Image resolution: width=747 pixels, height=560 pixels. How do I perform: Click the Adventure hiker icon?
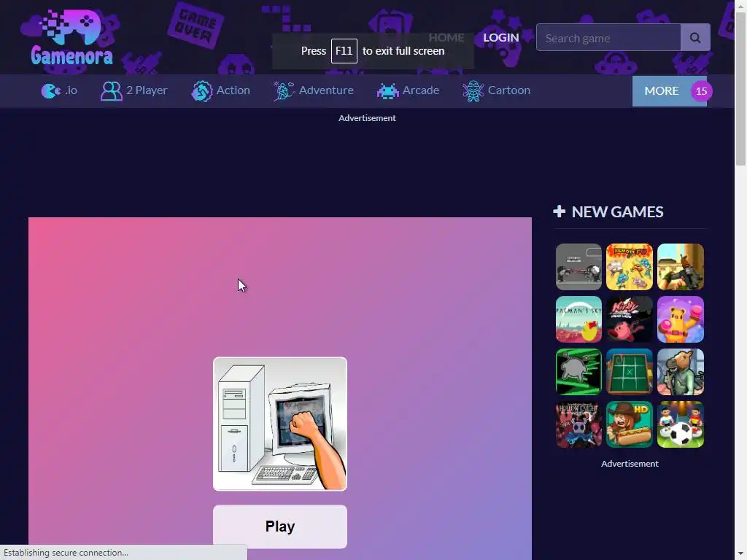pos(284,90)
